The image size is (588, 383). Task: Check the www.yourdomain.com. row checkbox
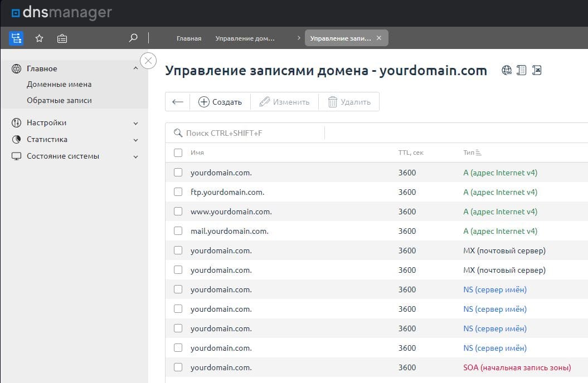click(178, 211)
